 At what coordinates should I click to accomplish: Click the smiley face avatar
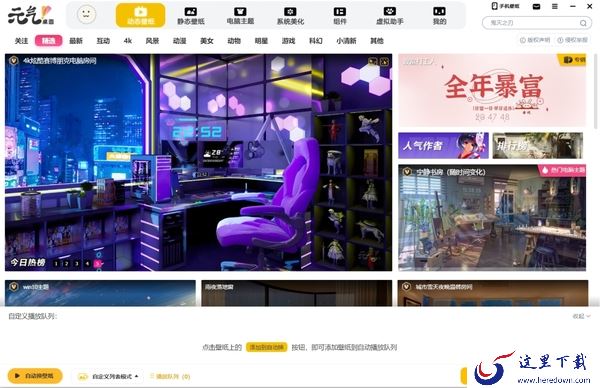point(86,15)
